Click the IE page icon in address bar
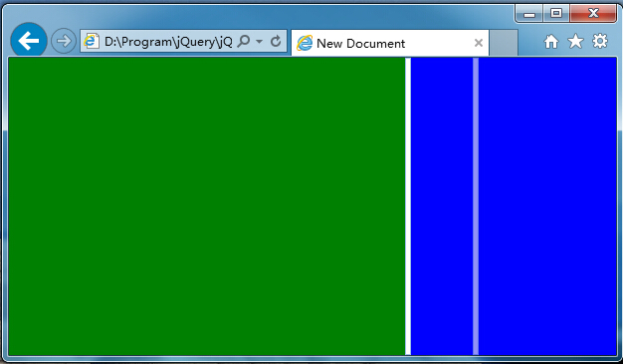This screenshot has width=623, height=364. [x=91, y=41]
